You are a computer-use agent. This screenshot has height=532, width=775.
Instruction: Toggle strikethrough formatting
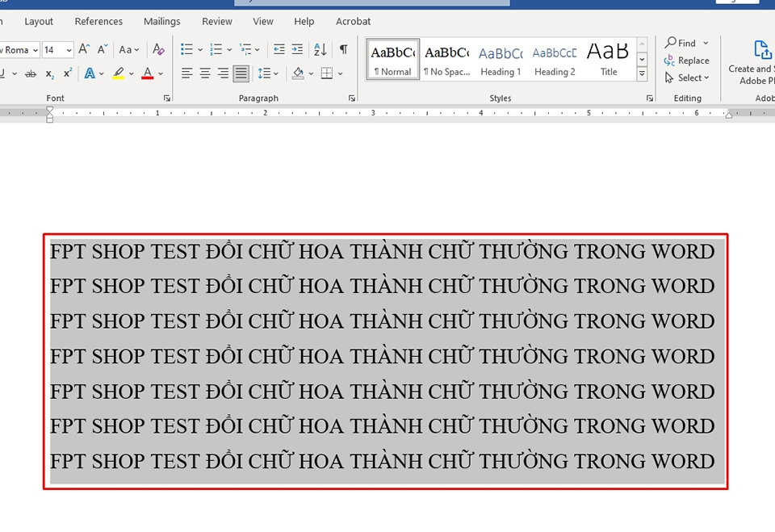(x=31, y=73)
